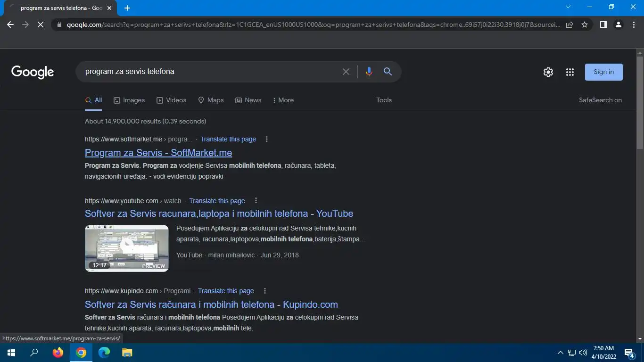
Task: Translate the SoftMarket.me page
Action: pyautogui.click(x=228, y=139)
